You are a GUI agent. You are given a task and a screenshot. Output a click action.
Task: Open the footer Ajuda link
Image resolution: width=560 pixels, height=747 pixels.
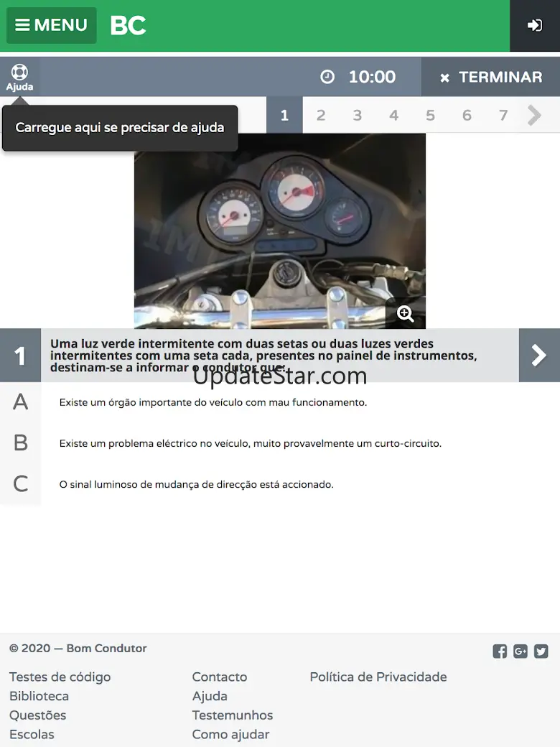[210, 696]
